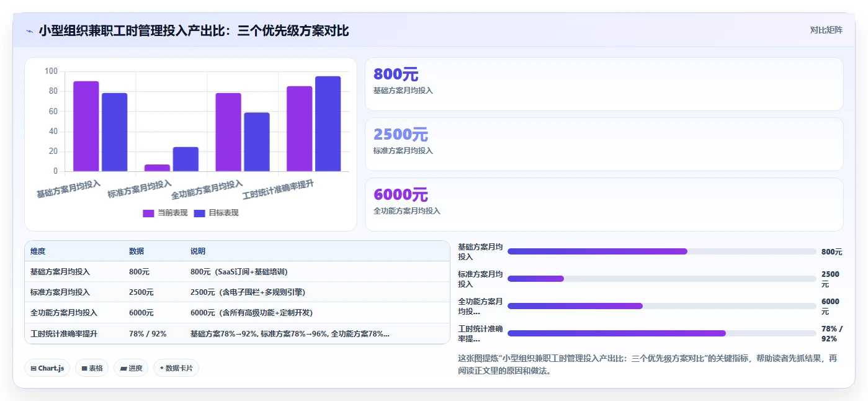868x401 pixels.
Task: Click the lightning icon beside the title
Action: coord(29,30)
